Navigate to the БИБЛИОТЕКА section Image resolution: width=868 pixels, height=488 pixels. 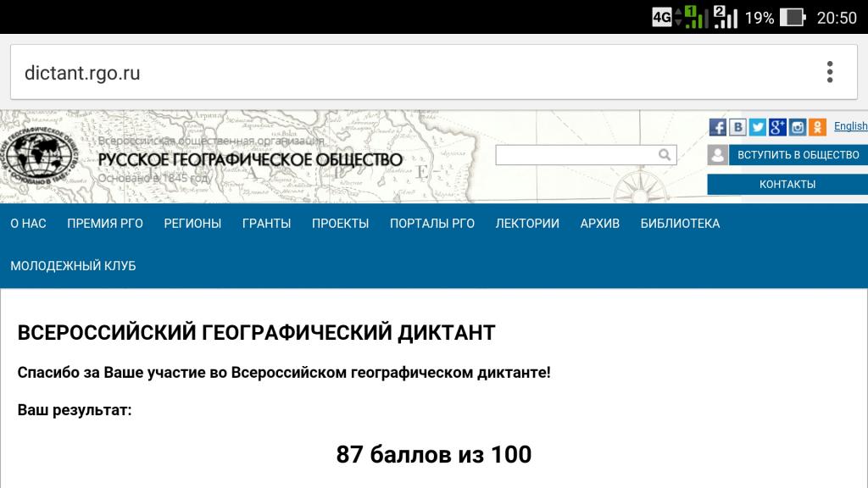coord(680,224)
